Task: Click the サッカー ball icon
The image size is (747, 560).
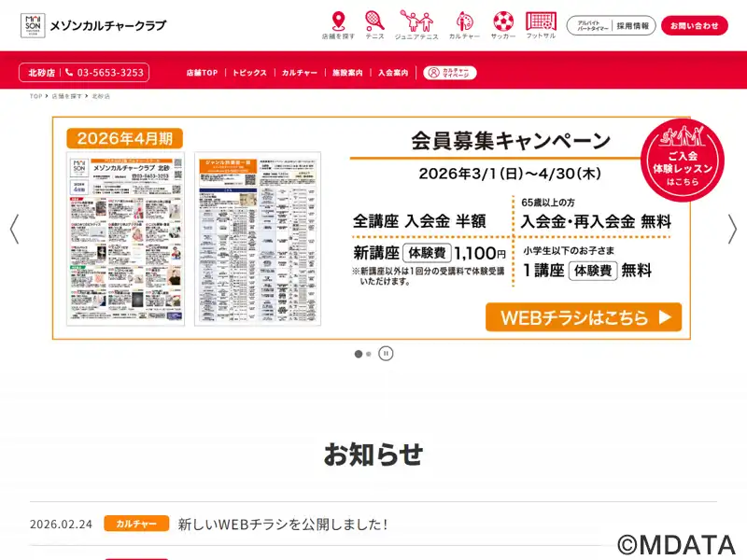Action: coord(503,22)
